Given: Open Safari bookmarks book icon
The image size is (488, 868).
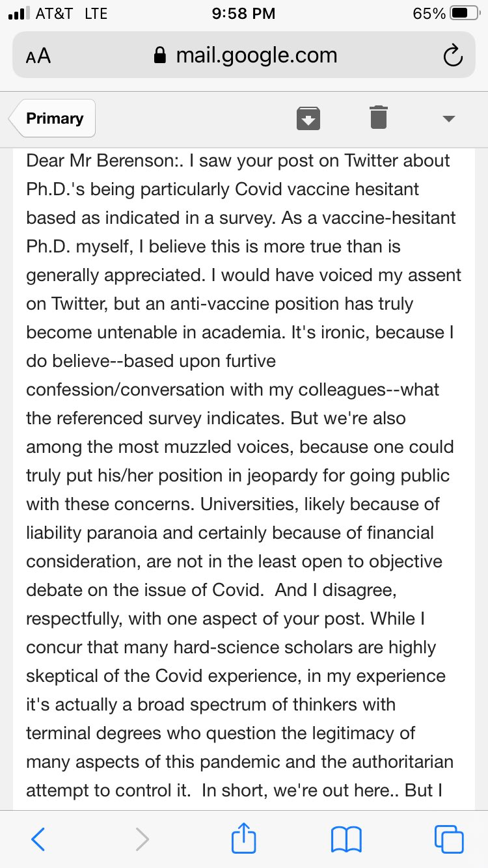Looking at the screenshot, I should point(346,839).
